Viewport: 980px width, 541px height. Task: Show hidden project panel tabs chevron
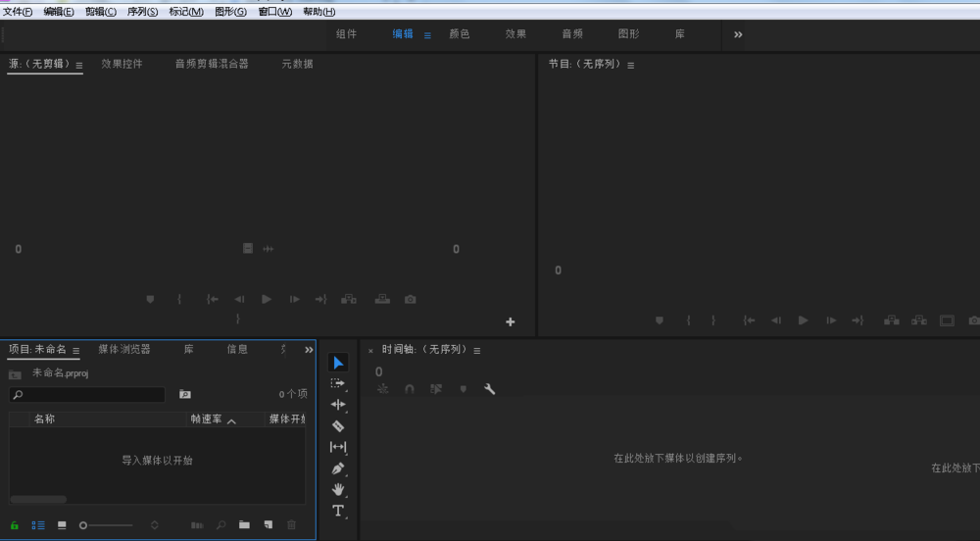click(x=309, y=350)
